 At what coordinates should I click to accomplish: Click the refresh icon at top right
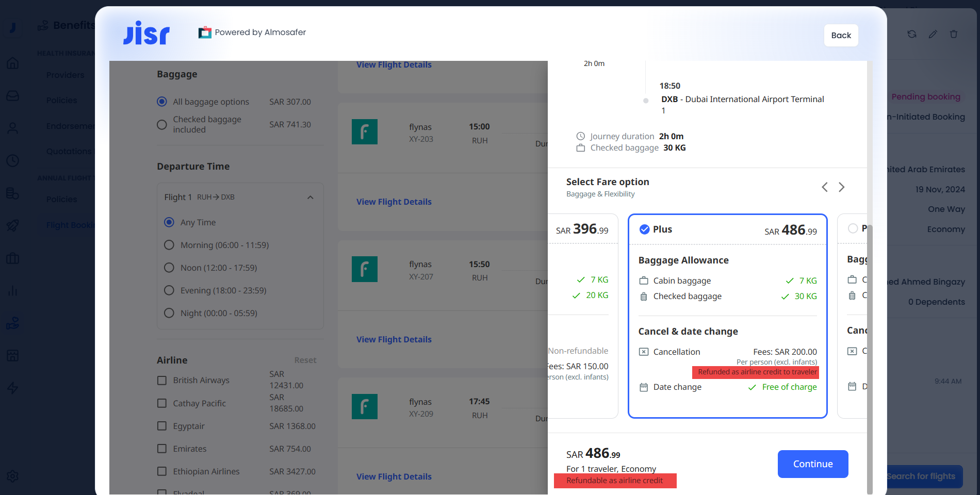(x=912, y=34)
